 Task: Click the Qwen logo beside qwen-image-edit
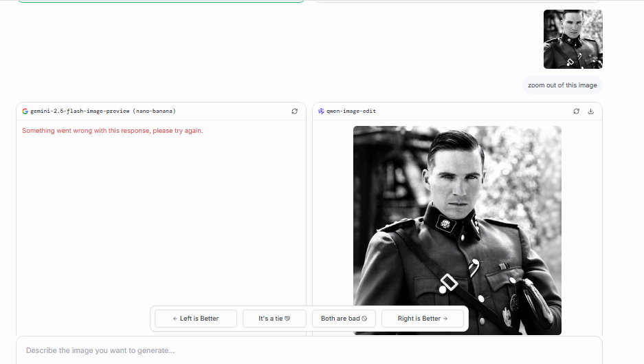[321, 111]
